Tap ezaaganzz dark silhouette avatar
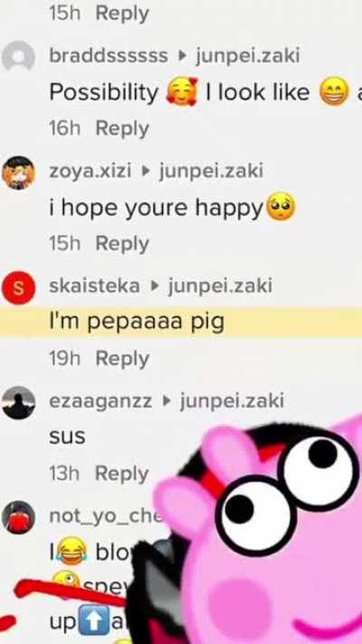Image resolution: width=362 pixels, height=644 pixels. [x=18, y=402]
